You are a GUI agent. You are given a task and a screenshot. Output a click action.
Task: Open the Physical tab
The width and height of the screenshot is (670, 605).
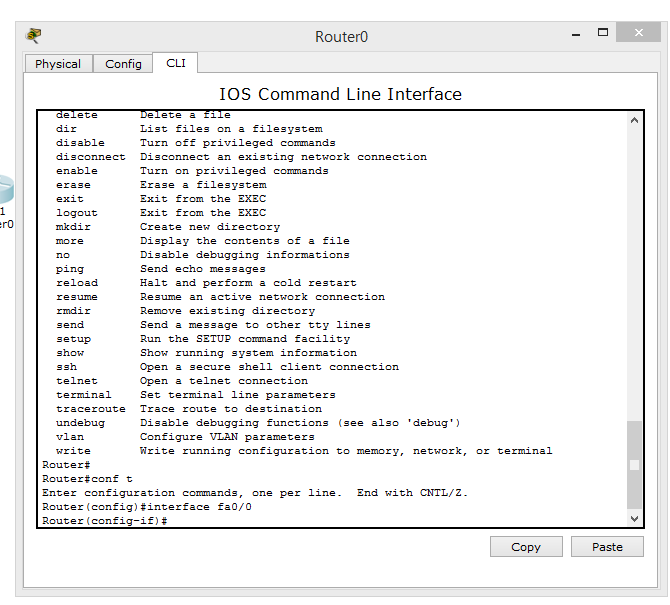[58, 64]
